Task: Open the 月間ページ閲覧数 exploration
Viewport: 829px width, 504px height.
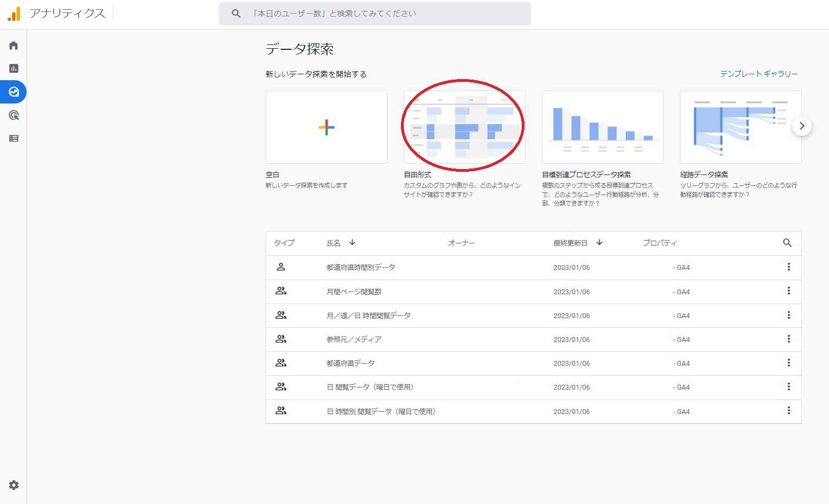Action: click(x=354, y=292)
